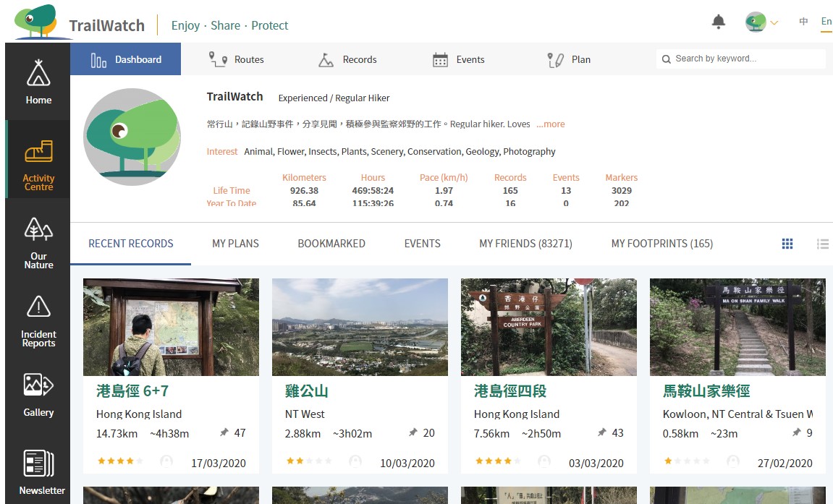Screen dimensions: 833x504
Task: Click the TrailWatch logo at top left
Action: [80, 23]
